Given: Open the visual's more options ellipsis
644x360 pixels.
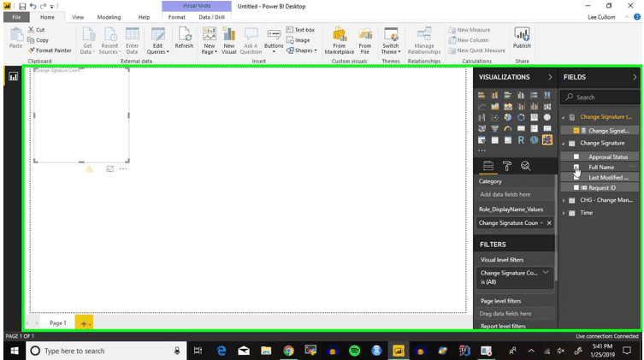Looking at the screenshot, I should (x=123, y=168).
